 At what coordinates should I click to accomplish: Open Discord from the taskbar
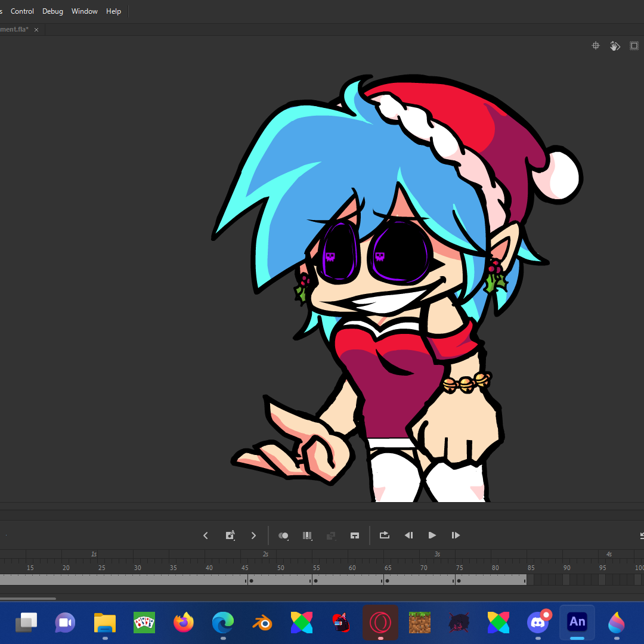[538, 623]
